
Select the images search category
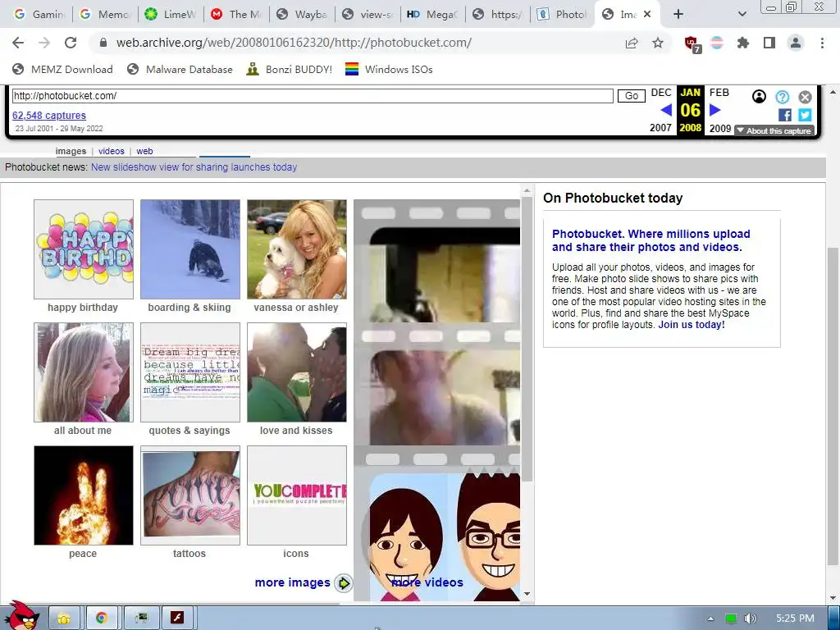(71, 151)
